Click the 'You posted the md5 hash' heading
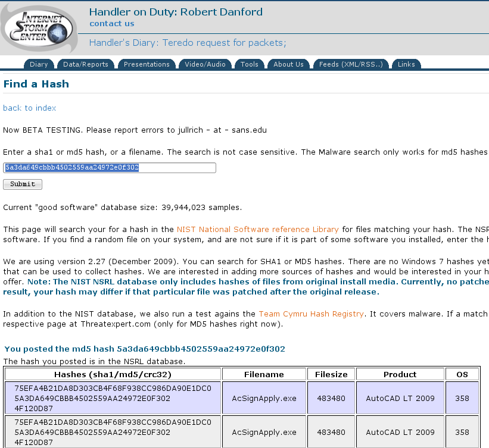This screenshot has height=448, width=489. [145, 349]
